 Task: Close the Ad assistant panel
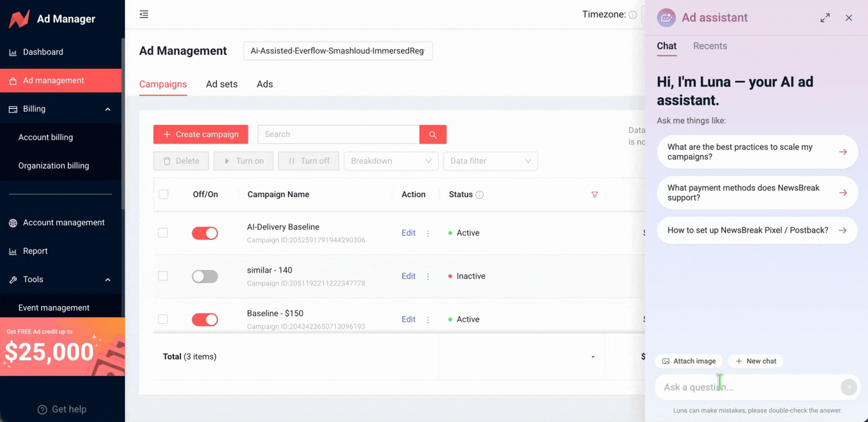pyautogui.click(x=849, y=18)
